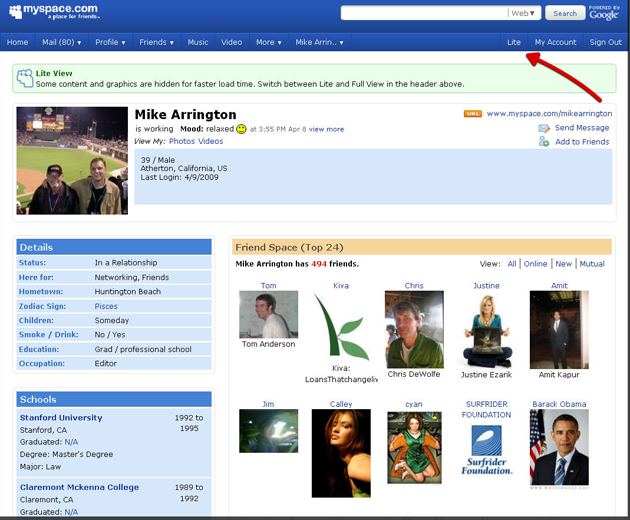
Task: Click the Kiva green leaf logo
Action: pyautogui.click(x=341, y=326)
